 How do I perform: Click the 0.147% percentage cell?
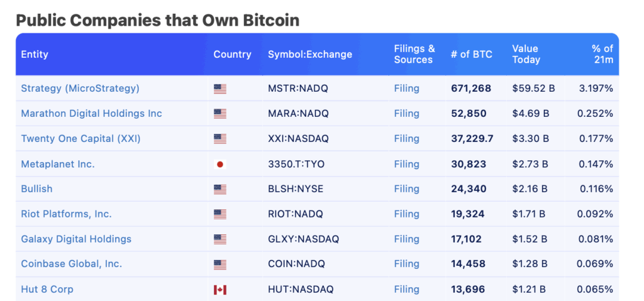tap(596, 164)
